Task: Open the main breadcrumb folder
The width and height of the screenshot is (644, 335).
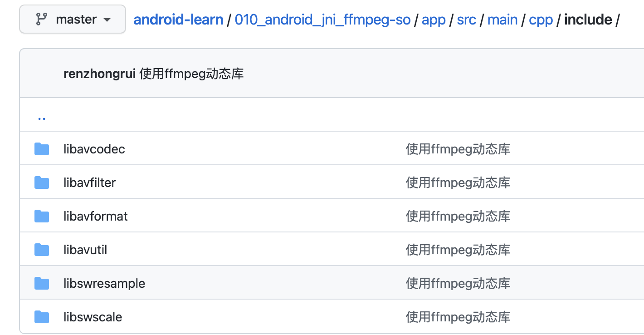Action: 503,20
